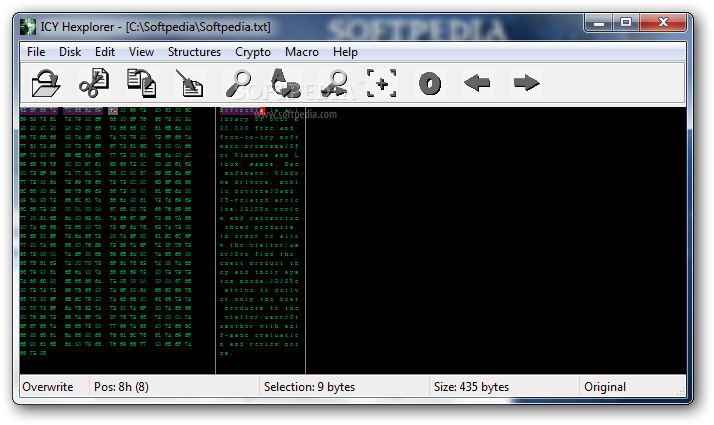Click the Paste icon with arrow
The height and width of the screenshot is (425, 714).
(190, 83)
